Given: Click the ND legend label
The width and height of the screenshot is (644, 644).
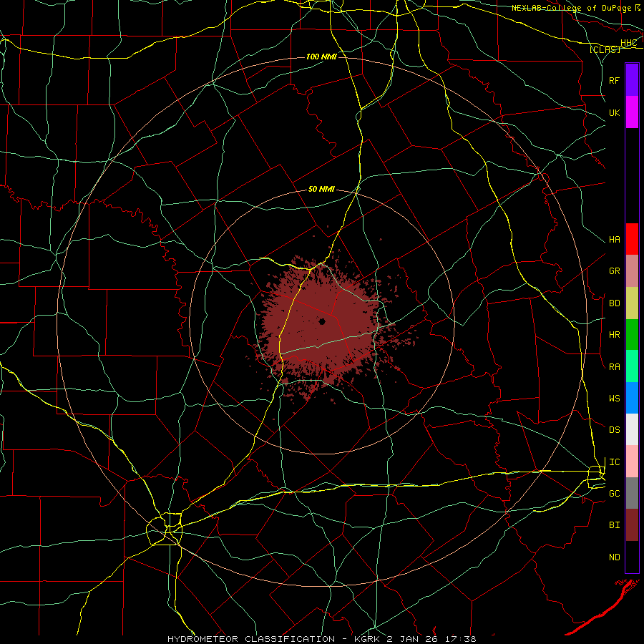Looking at the screenshot, I should point(614,557).
